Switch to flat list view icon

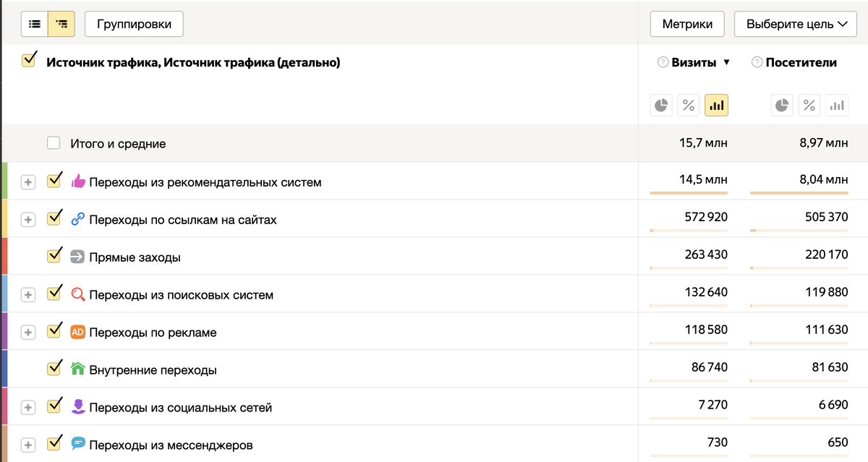[x=34, y=24]
